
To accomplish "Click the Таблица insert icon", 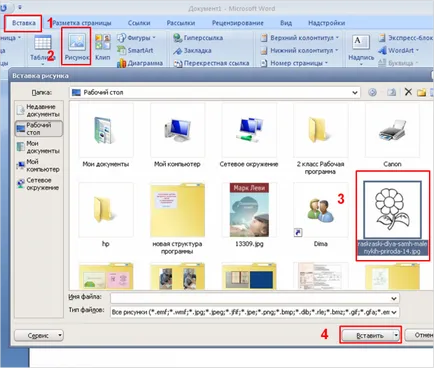I will [x=43, y=48].
